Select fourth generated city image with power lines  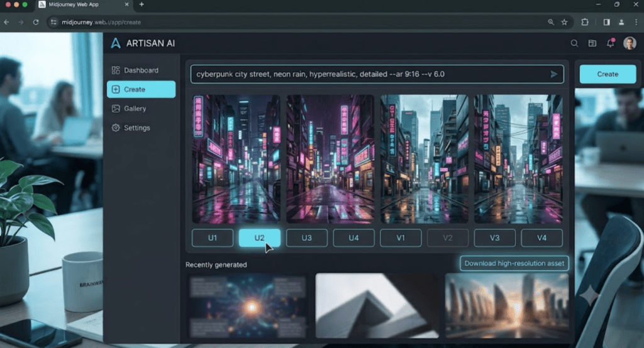click(518, 159)
